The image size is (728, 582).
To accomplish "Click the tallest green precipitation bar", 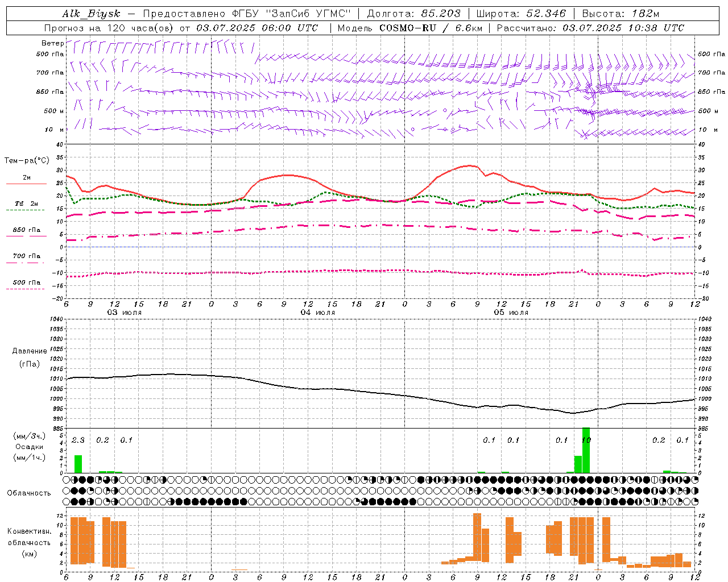I will tap(586, 450).
